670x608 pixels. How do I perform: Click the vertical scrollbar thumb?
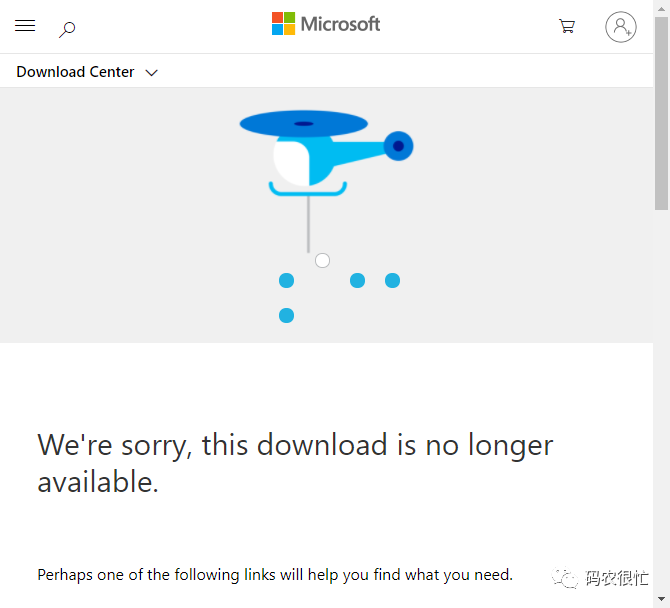click(661, 113)
